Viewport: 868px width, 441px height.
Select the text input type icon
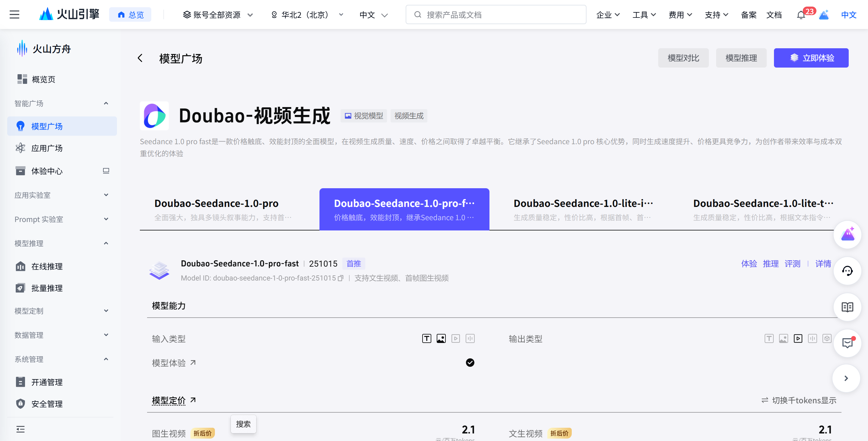[426, 338]
